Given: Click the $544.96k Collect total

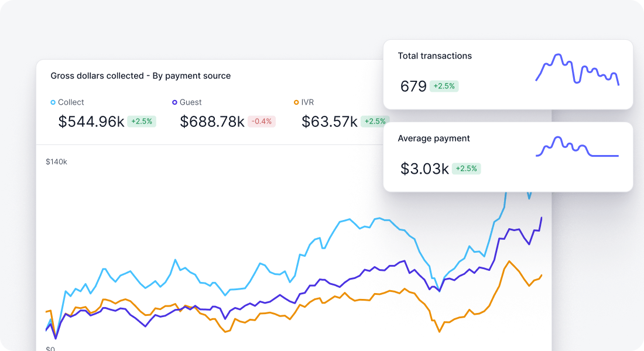Looking at the screenshot, I should [x=91, y=122].
